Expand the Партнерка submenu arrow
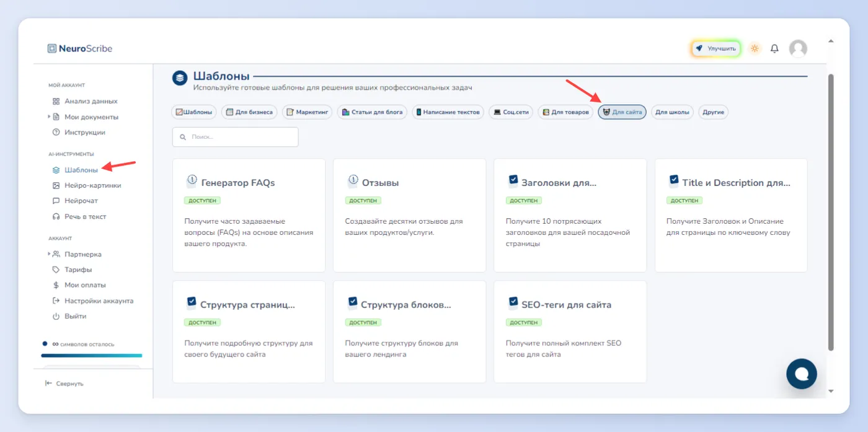868x432 pixels. coord(49,254)
